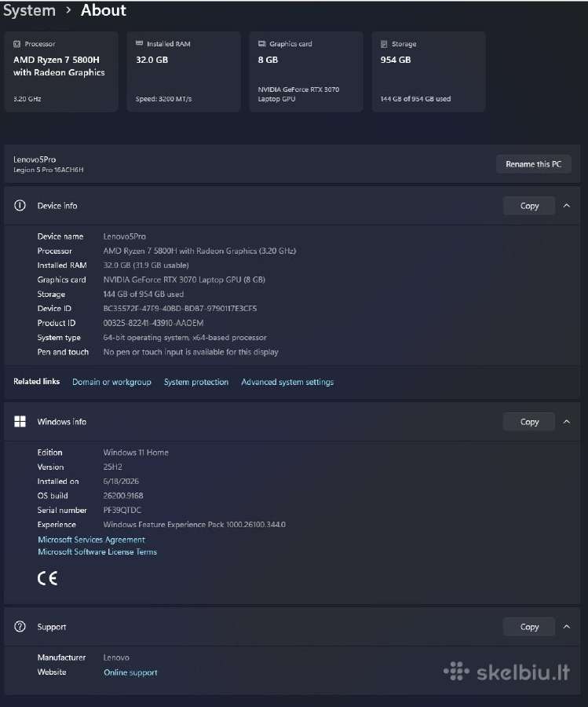The image size is (588, 707).
Task: Go back to System breadcrumb
Action: point(29,10)
